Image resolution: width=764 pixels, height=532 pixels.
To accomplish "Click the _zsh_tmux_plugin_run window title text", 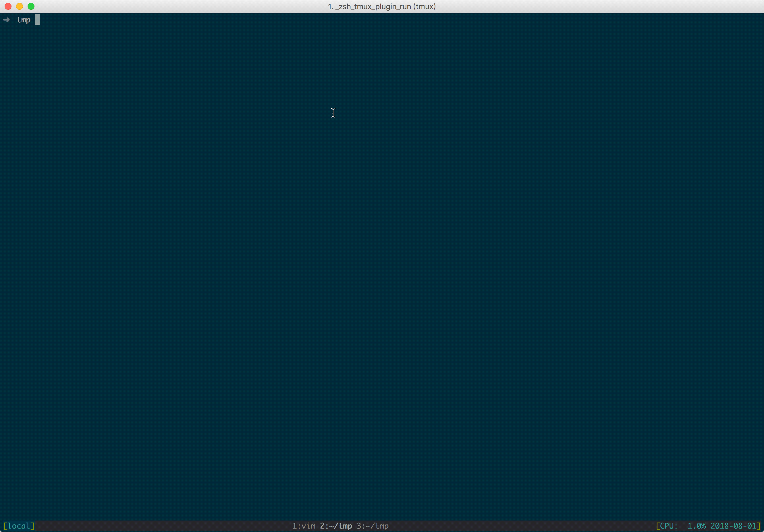I will pos(381,7).
